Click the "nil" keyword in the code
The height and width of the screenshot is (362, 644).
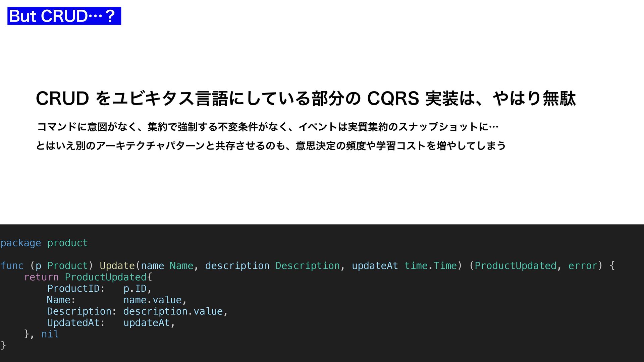click(50, 334)
